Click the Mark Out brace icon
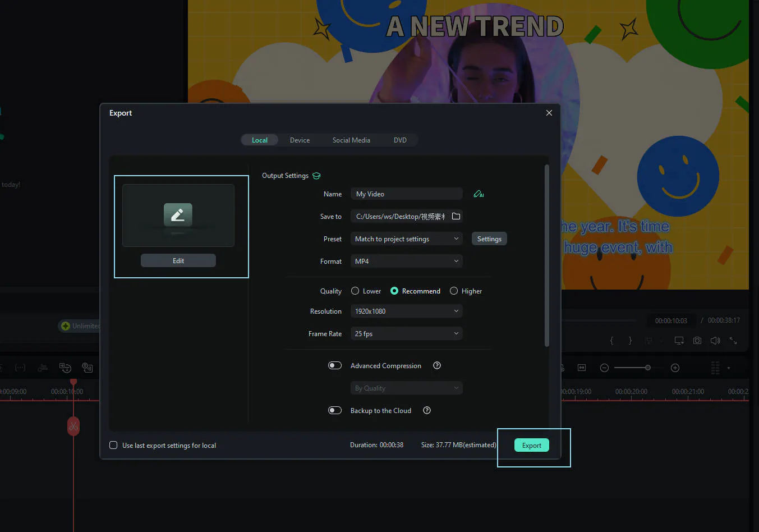The height and width of the screenshot is (532, 759). (630, 341)
